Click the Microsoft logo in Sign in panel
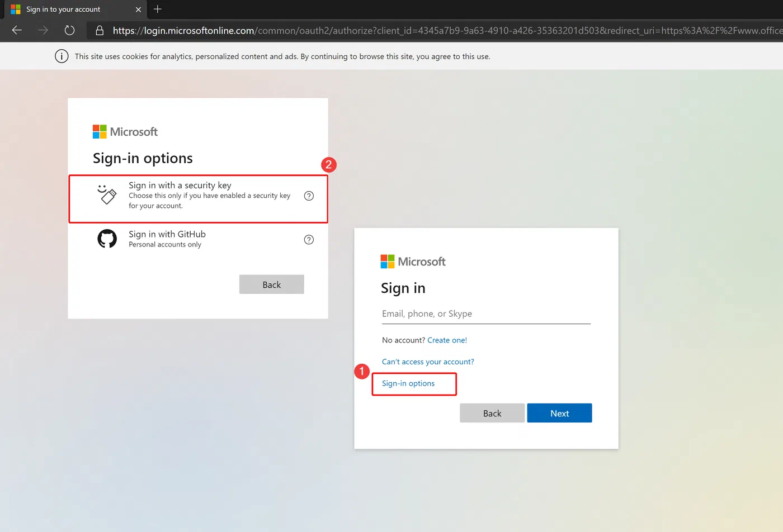 pos(413,262)
